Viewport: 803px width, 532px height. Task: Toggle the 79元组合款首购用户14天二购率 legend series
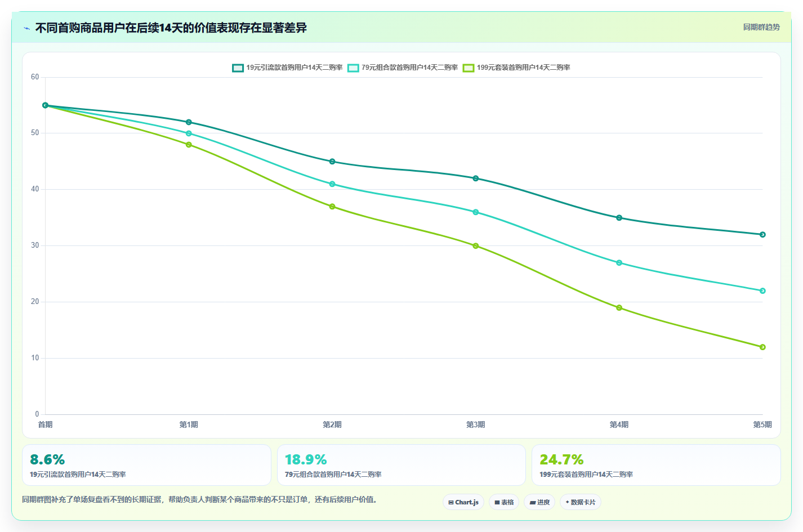(403, 68)
